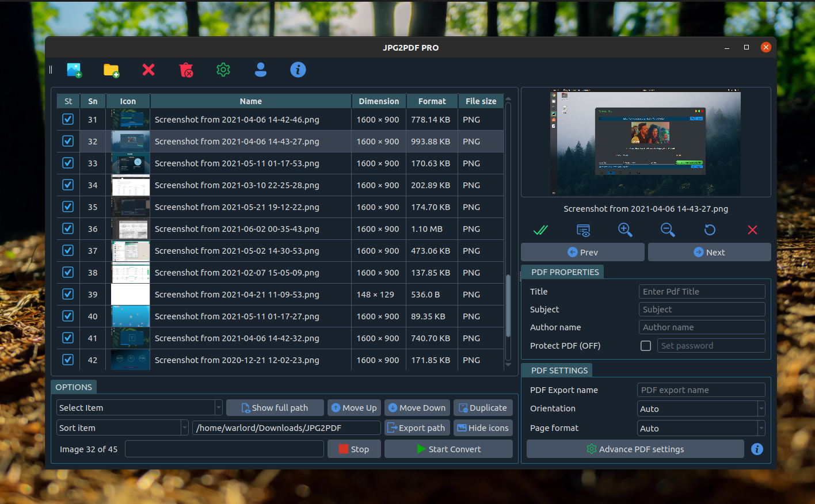Uncheck the checkbox for row 32
Image resolution: width=815 pixels, height=504 pixels.
68,141
